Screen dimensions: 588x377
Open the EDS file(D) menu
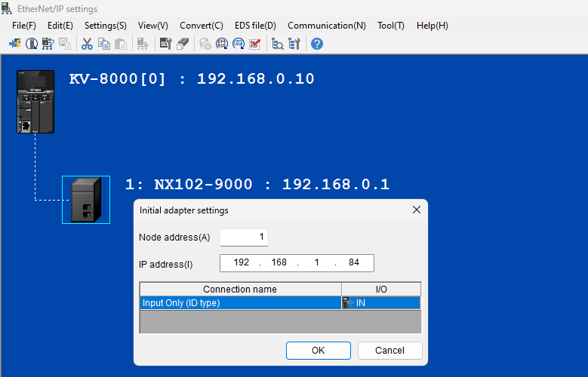[x=255, y=26]
